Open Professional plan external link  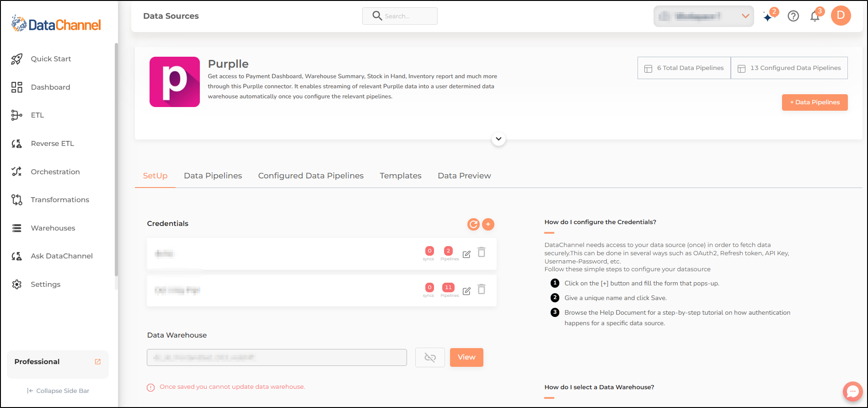point(97,362)
